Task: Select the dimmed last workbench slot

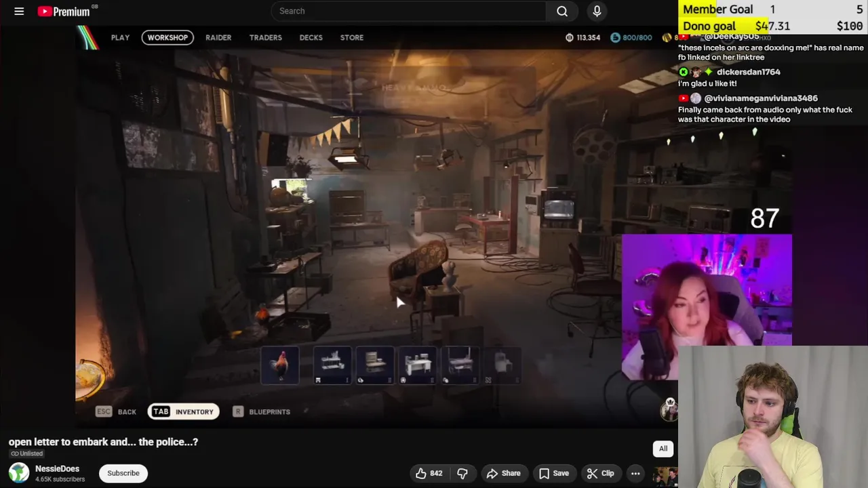Action: point(502,365)
